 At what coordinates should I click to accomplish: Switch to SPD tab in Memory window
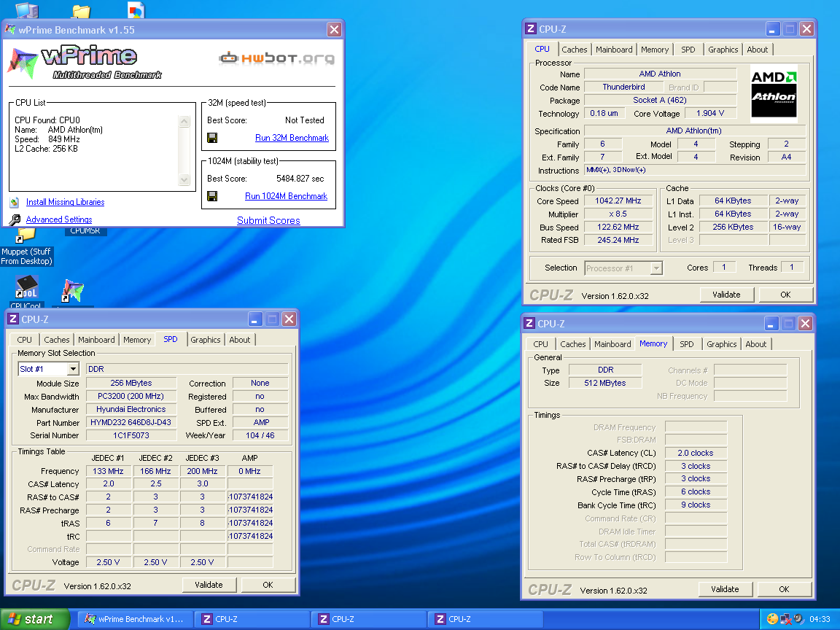tap(686, 344)
